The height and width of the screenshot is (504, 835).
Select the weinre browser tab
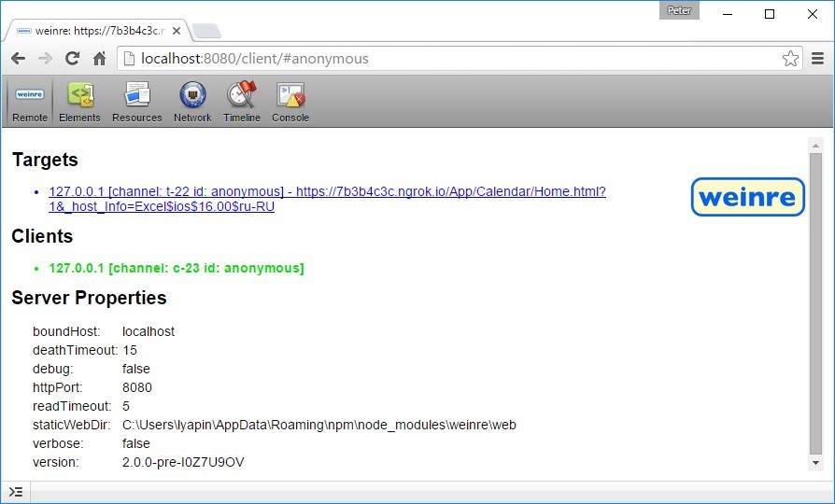point(96,31)
